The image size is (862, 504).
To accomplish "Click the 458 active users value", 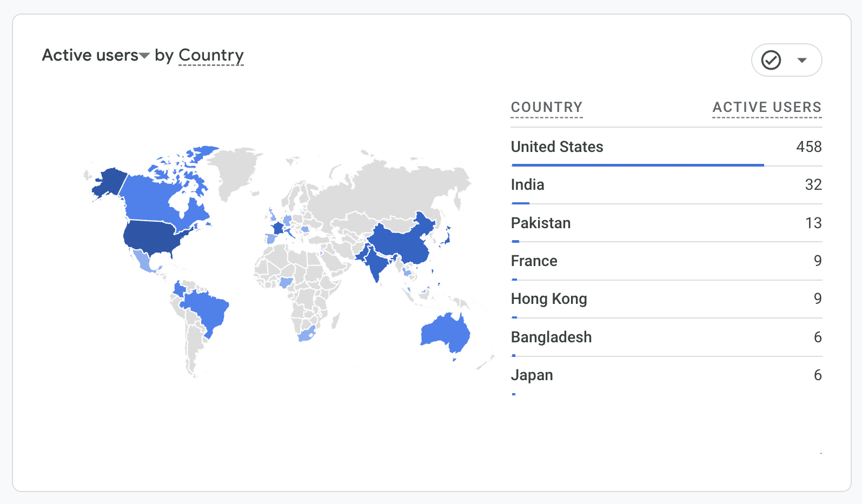I will coord(808,147).
